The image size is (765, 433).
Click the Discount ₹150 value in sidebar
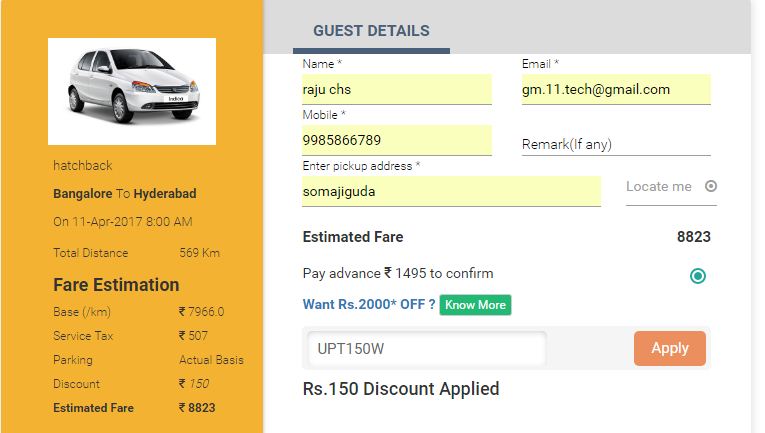tap(194, 384)
